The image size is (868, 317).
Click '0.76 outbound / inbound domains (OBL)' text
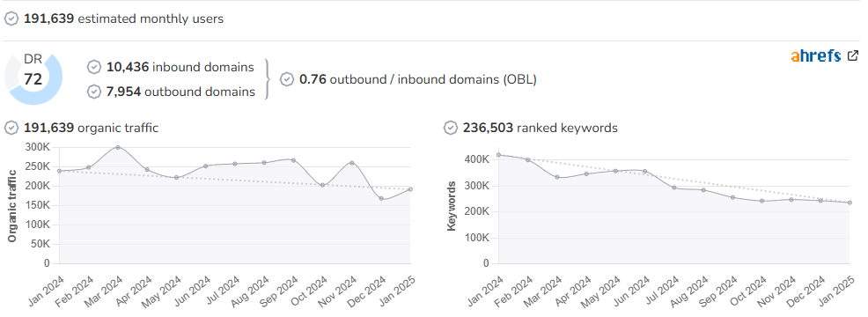pyautogui.click(x=418, y=79)
